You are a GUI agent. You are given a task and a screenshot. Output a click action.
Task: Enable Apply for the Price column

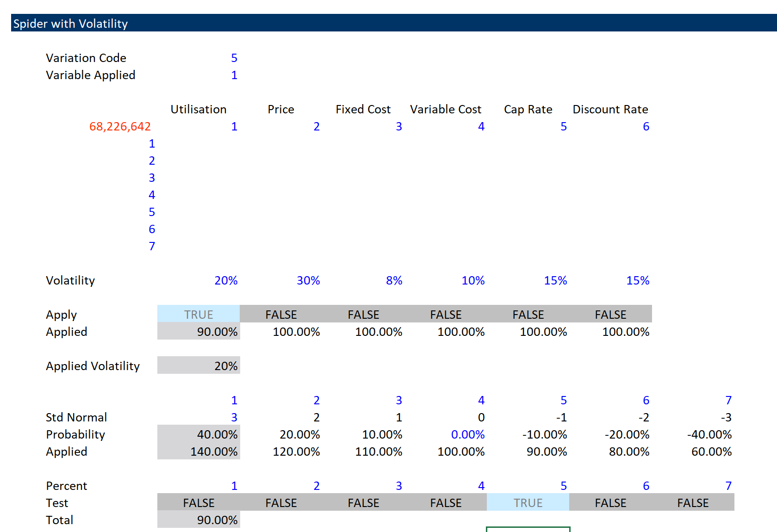[280, 314]
